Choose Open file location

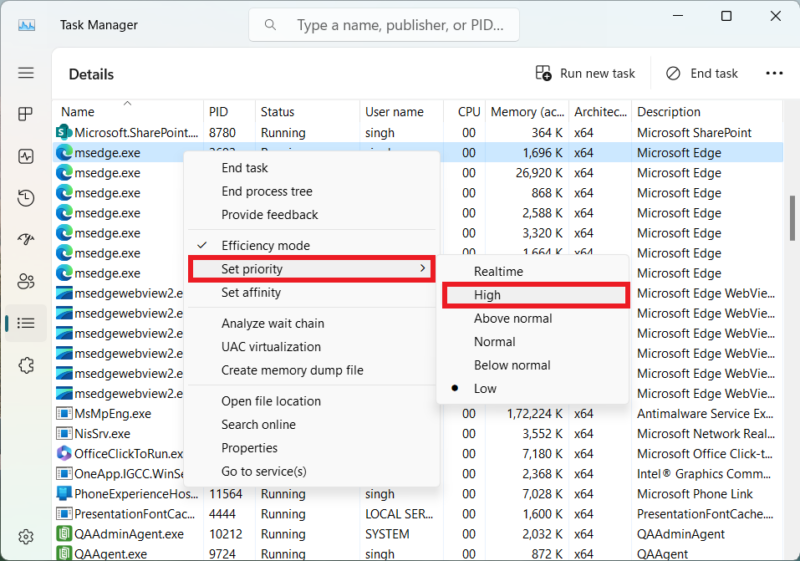pos(311,401)
